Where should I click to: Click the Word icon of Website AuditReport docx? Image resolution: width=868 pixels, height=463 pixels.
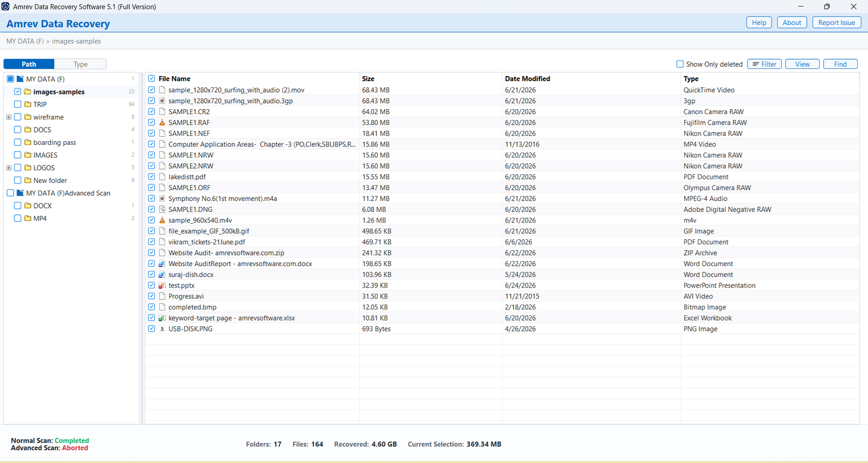(162, 264)
